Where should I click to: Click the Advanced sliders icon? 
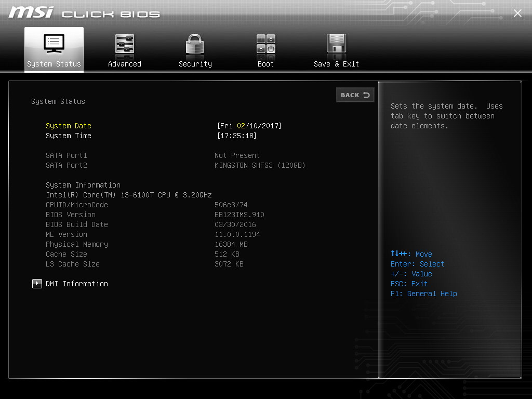pyautogui.click(x=125, y=44)
